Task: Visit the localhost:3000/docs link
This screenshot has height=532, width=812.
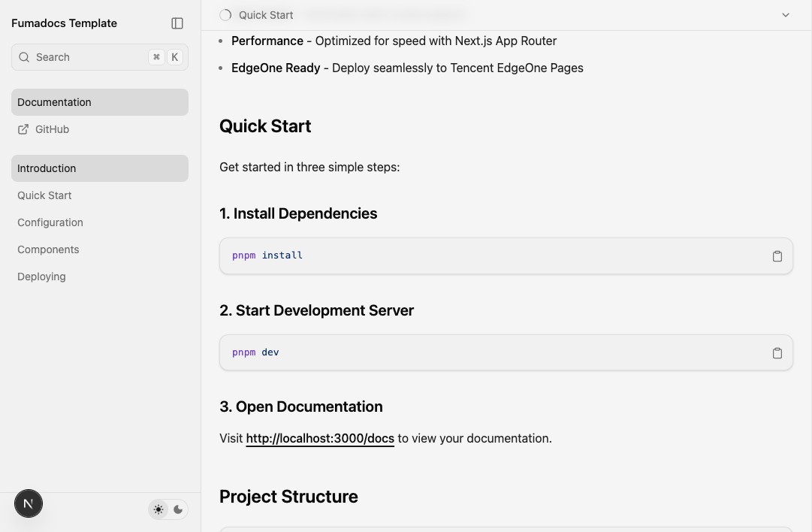Action: (320, 438)
